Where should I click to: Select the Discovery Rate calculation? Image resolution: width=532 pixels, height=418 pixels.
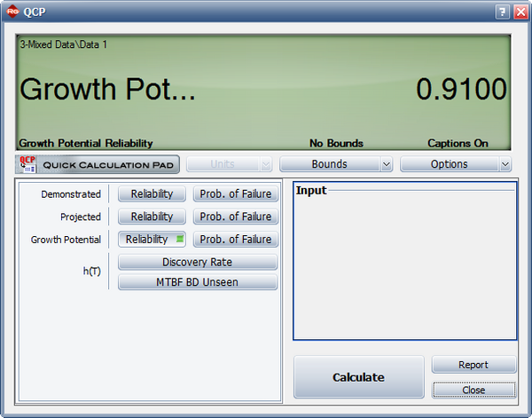click(198, 262)
